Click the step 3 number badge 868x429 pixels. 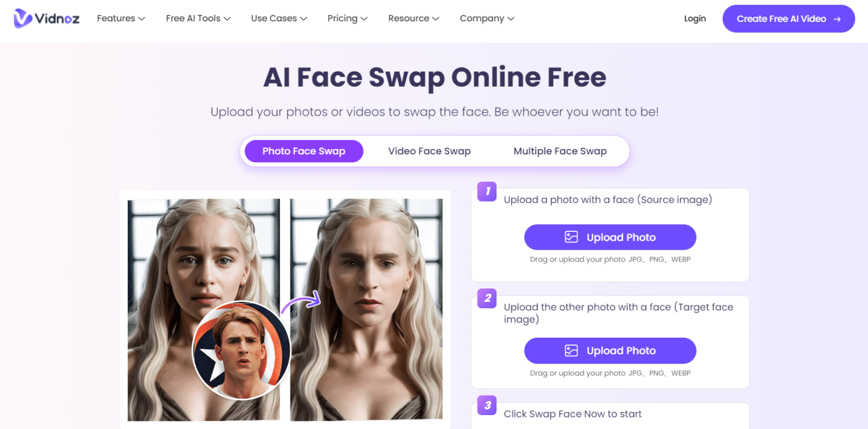click(487, 405)
